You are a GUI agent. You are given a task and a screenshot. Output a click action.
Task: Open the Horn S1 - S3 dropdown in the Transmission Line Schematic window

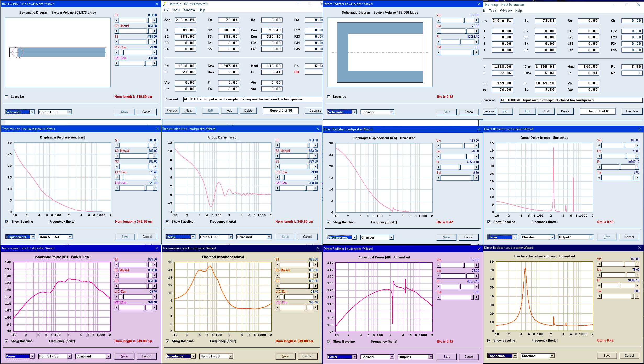[x=70, y=112]
